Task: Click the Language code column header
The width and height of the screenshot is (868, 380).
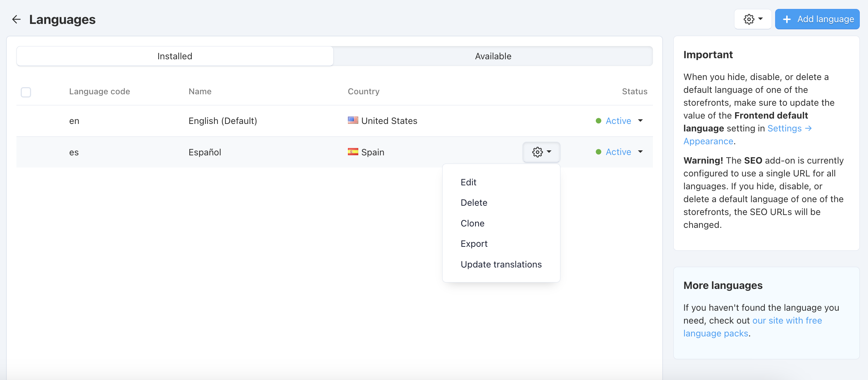Action: point(99,91)
